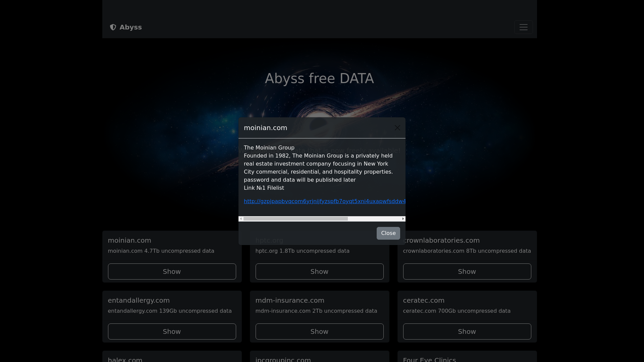644x362 pixels.
Task: Close the modal with the X icon
Action: click(397, 128)
